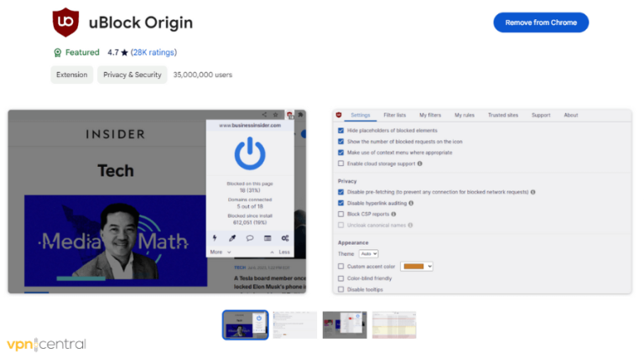Image resolution: width=644 pixels, height=358 pixels.
Task: Open the accent color dropdown arrow
Action: tap(429, 267)
